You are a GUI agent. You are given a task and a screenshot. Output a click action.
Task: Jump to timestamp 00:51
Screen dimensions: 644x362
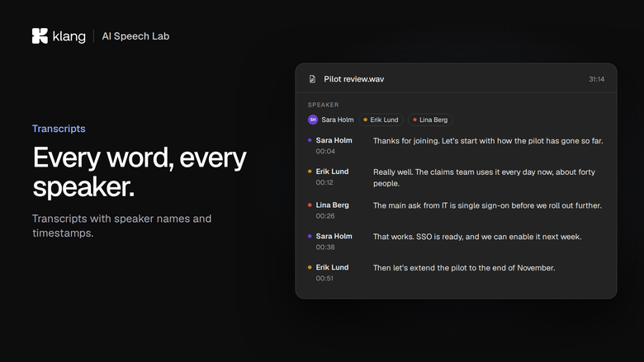coord(324,279)
